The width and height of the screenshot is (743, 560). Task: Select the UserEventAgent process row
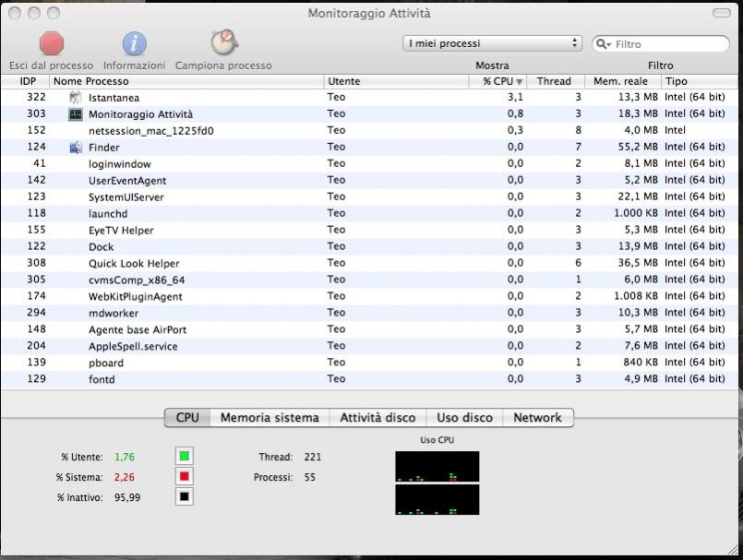tap(369, 181)
